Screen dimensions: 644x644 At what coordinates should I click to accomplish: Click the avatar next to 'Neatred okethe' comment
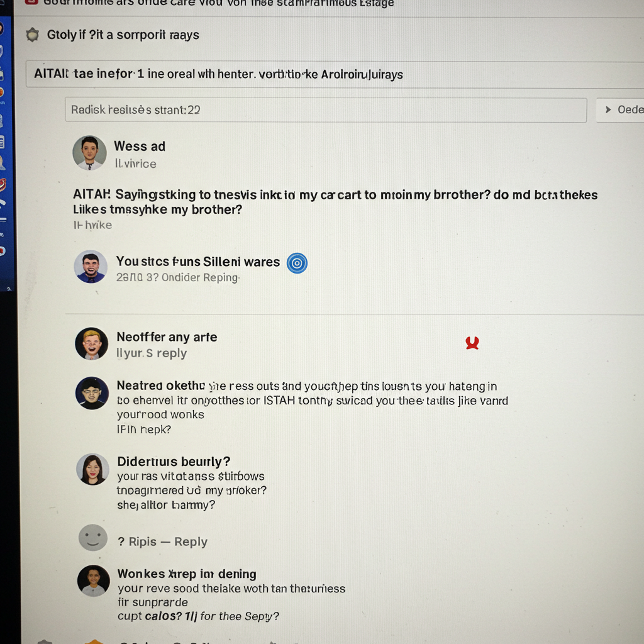92,393
